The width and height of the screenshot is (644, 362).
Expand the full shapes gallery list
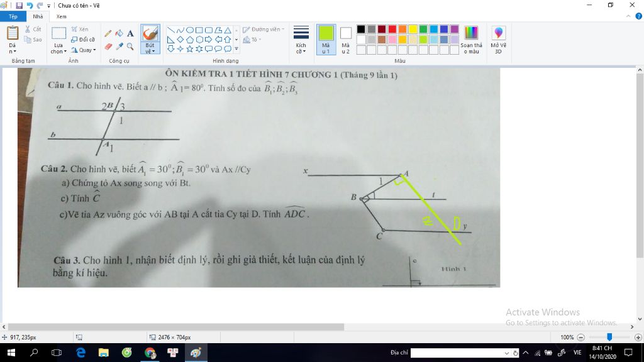click(x=236, y=49)
